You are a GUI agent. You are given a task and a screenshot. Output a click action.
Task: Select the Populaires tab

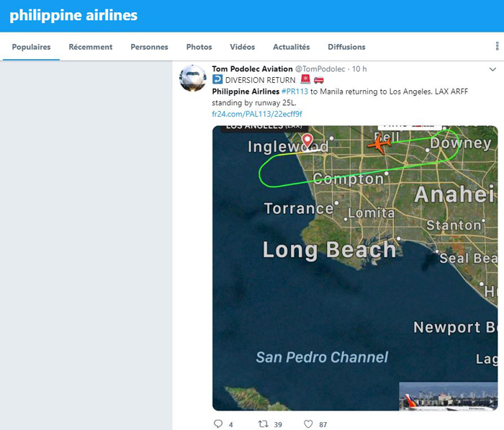point(31,47)
